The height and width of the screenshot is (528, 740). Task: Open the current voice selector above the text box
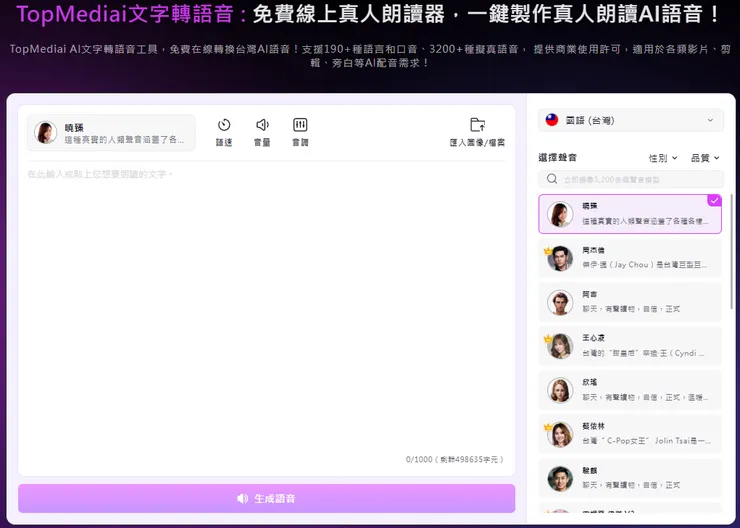[x=111, y=133]
